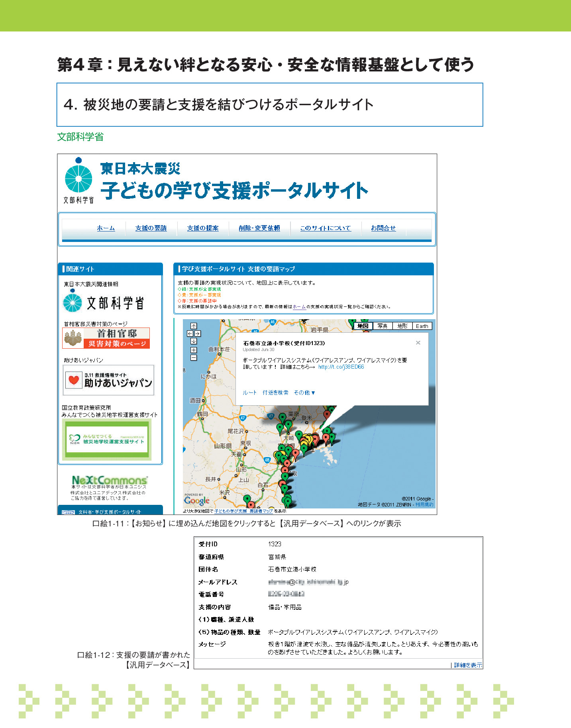Click the 受付ID value 1323
571x728 pixels.
click(x=275, y=544)
